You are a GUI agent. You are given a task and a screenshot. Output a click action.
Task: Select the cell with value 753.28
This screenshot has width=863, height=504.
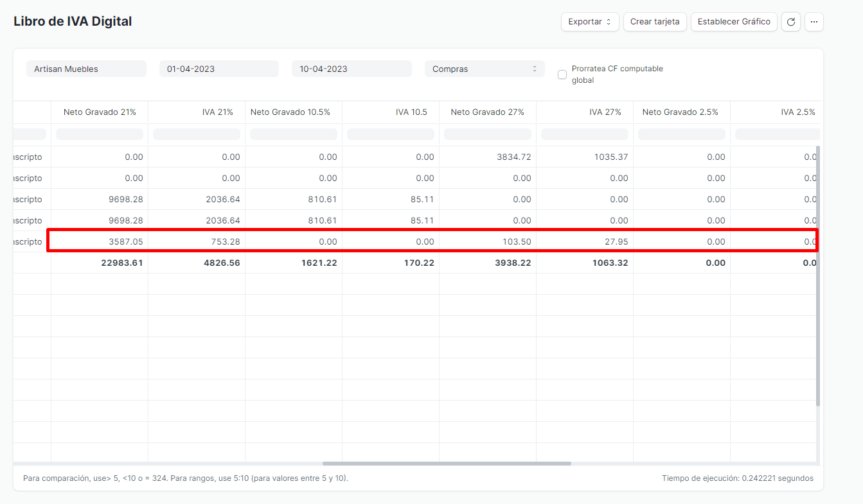pyautogui.click(x=197, y=241)
